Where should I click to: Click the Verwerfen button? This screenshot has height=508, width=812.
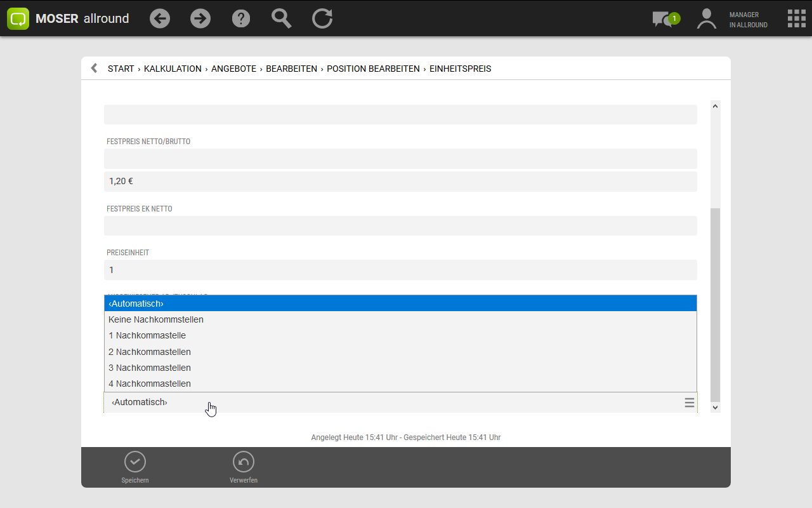pyautogui.click(x=244, y=467)
